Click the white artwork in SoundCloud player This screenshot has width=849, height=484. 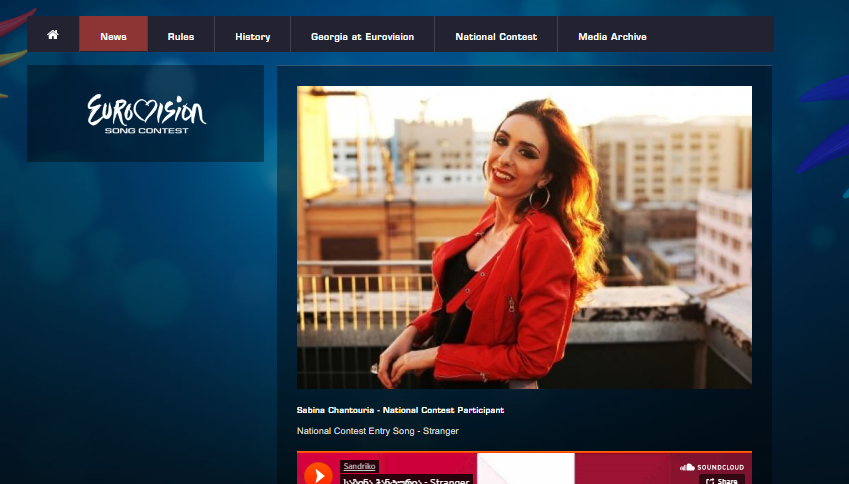pos(525,469)
